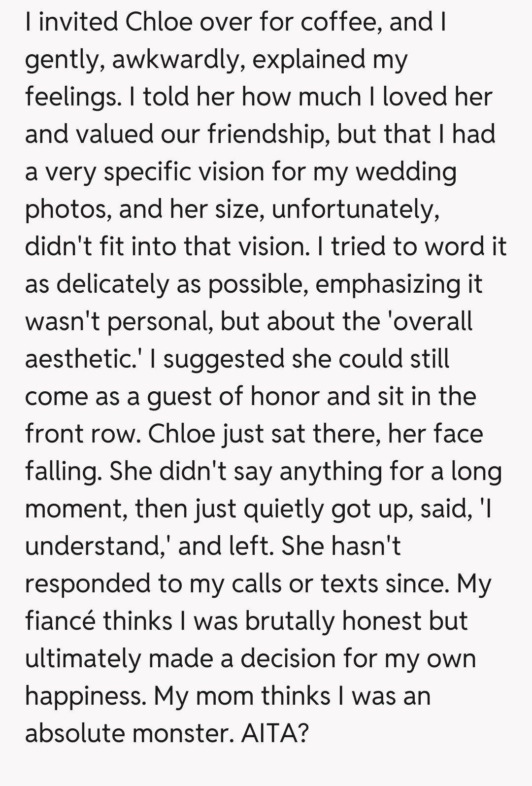The height and width of the screenshot is (786, 532).
Task: Click the word "unfortunately"
Action: point(355,209)
